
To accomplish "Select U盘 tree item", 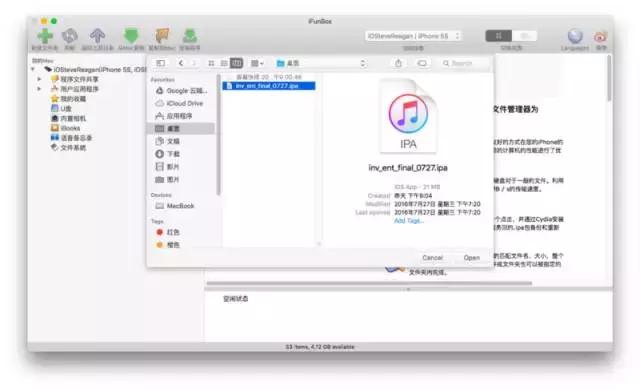I will [61, 109].
